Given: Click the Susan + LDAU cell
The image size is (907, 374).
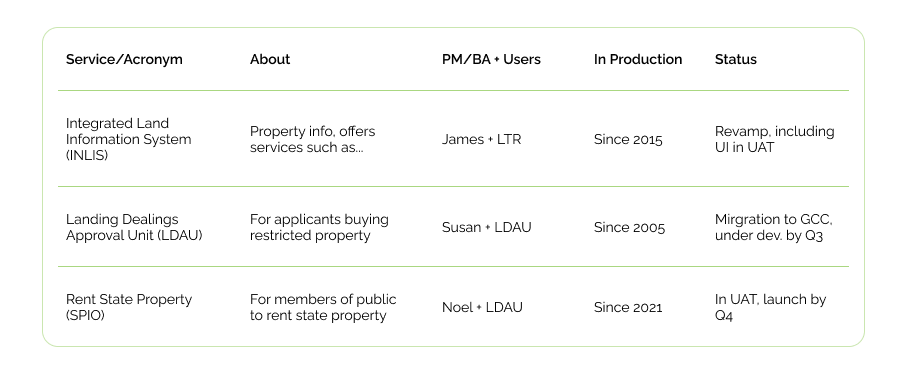Looking at the screenshot, I should point(486,227).
